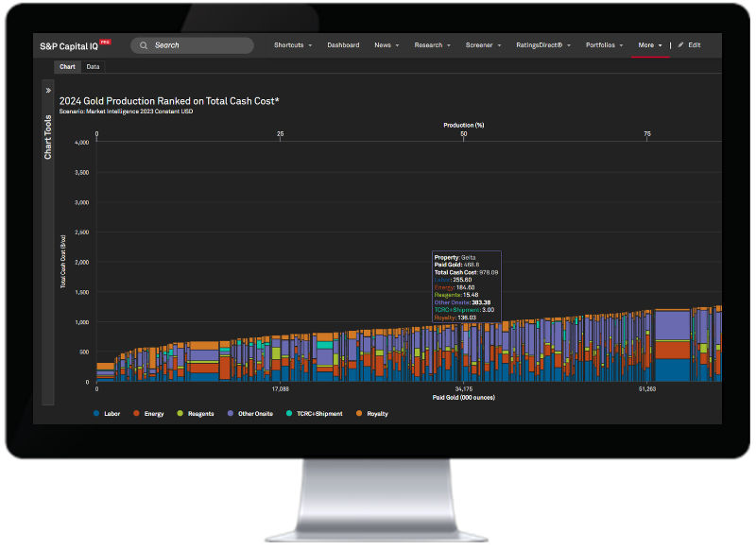Click the scenario subtitle 'Market Intelligence 2023 Constant USD'
Image resolution: width=756 pixels, height=550 pixels.
tap(139, 112)
